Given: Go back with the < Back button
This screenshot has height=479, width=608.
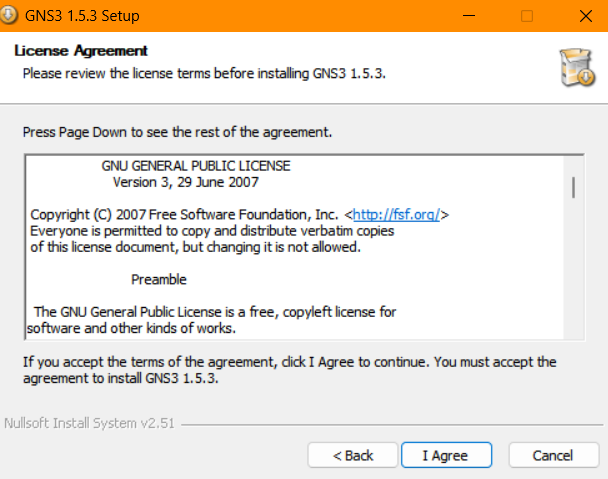Looking at the screenshot, I should [x=352, y=455].
